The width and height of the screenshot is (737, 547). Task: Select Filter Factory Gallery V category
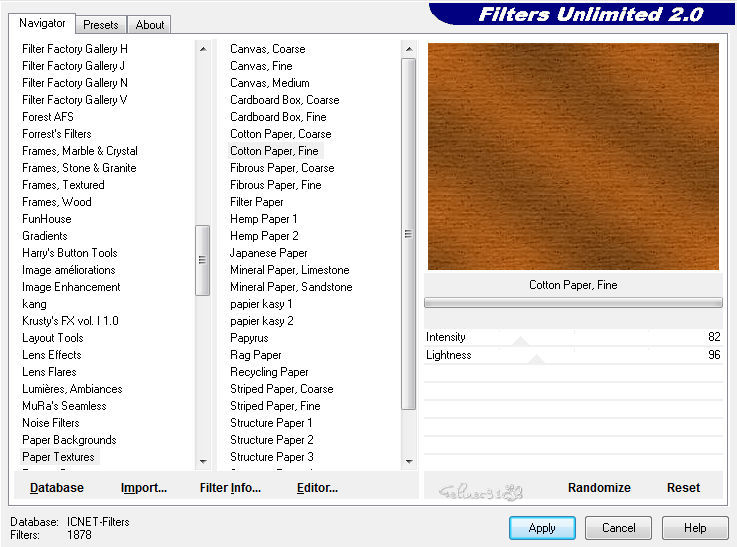[x=75, y=100]
